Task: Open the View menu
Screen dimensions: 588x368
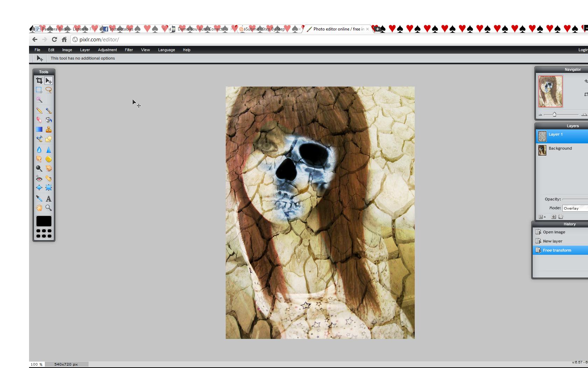Action: pyautogui.click(x=146, y=50)
